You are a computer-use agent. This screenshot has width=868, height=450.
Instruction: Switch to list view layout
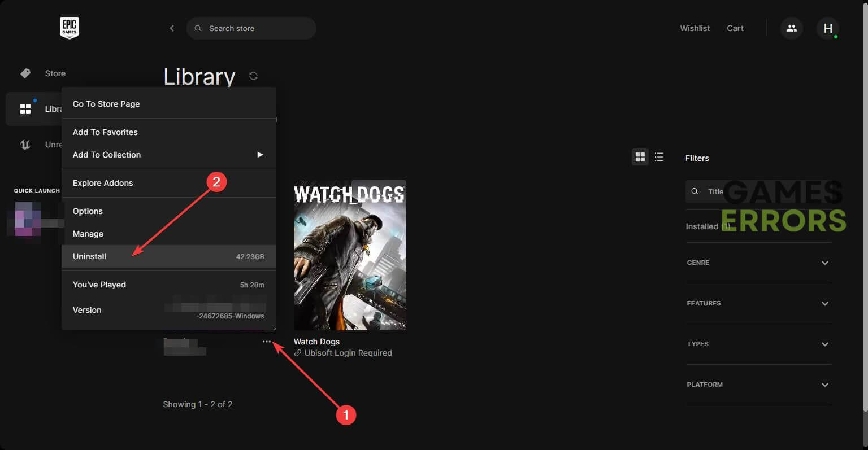coord(659,157)
